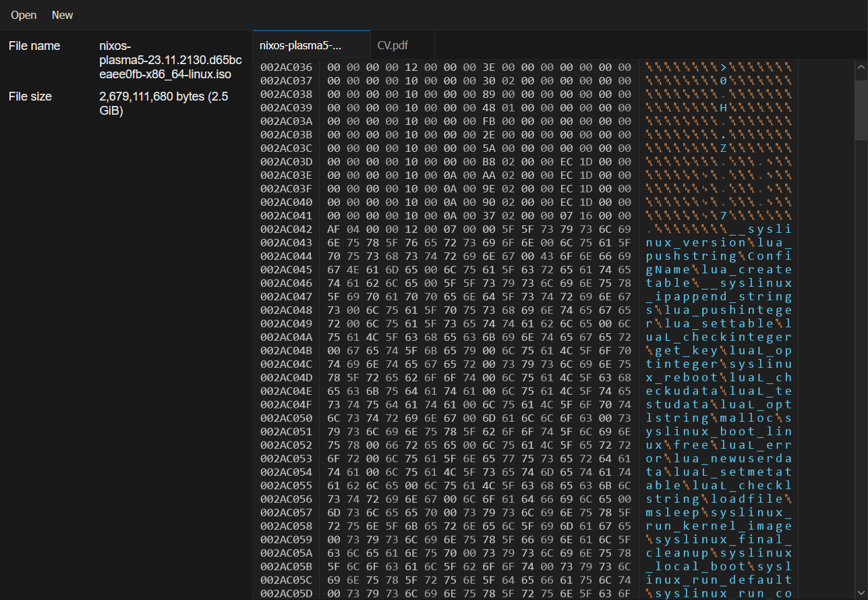Viewport: 868px width, 600px height.
Task: Switch to the CV.pdf tab
Action: pyautogui.click(x=393, y=46)
